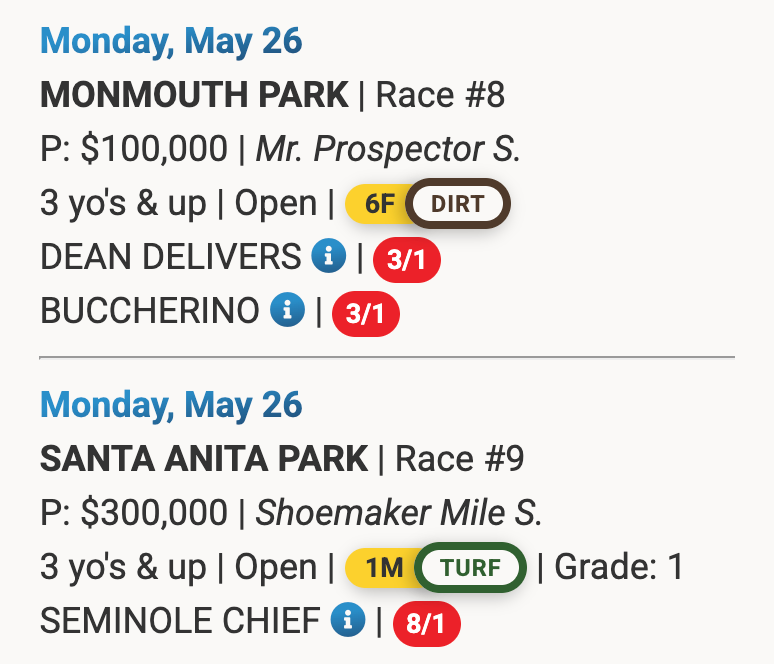This screenshot has height=664, width=774.
Task: Click the Race #9 label
Action: (x=460, y=459)
